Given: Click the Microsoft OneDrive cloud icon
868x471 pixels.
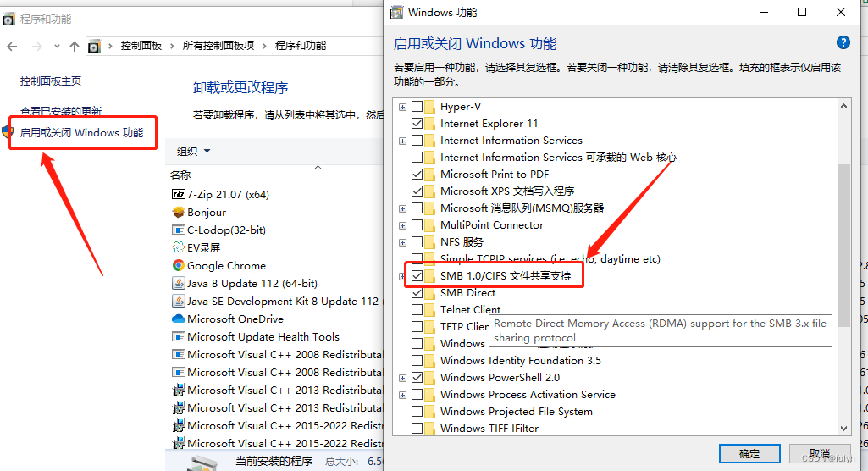Looking at the screenshot, I should (x=178, y=319).
